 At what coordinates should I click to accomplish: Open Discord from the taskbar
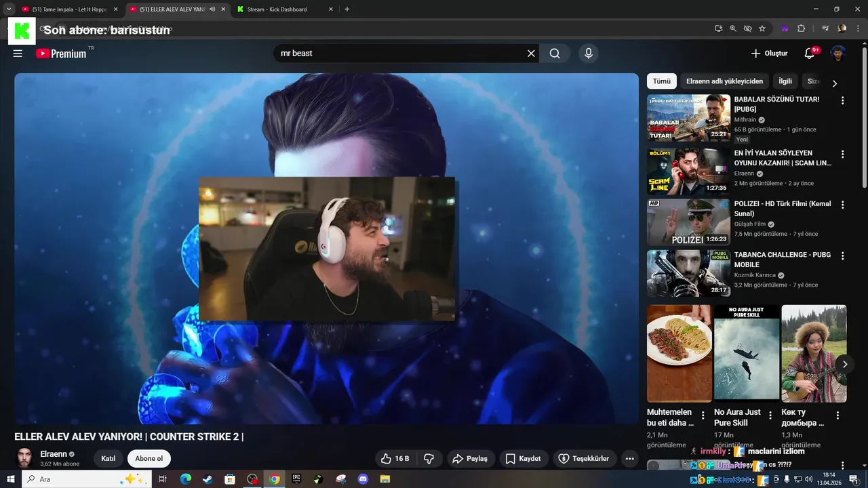(x=363, y=479)
